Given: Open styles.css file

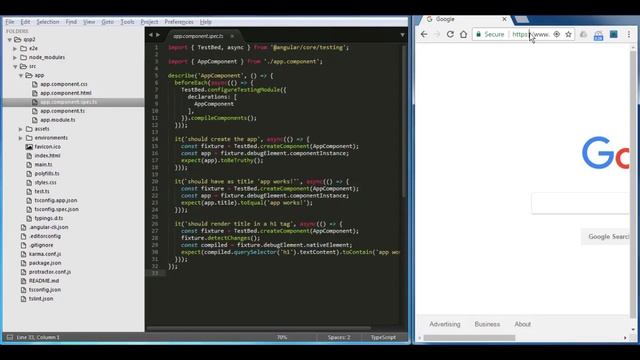Looking at the screenshot, I should pyautogui.click(x=45, y=182).
